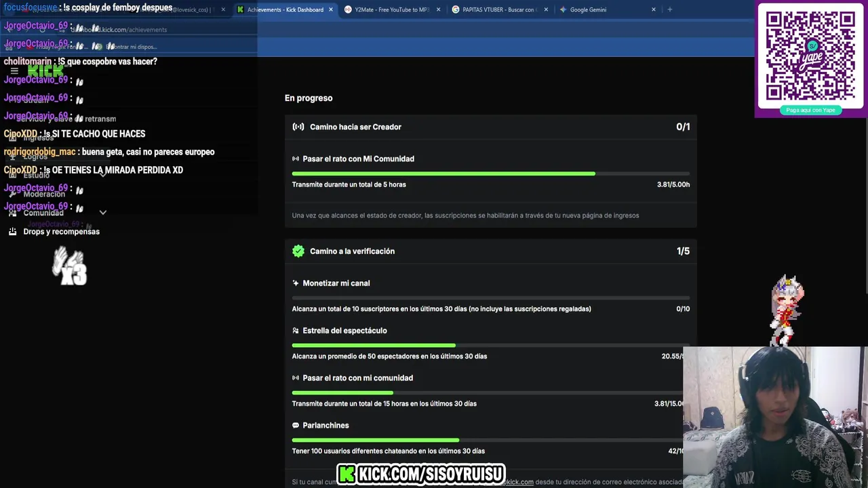The image size is (868, 488).
Task: Click the Drops y recompensas sidebar icon
Action: pos(12,231)
